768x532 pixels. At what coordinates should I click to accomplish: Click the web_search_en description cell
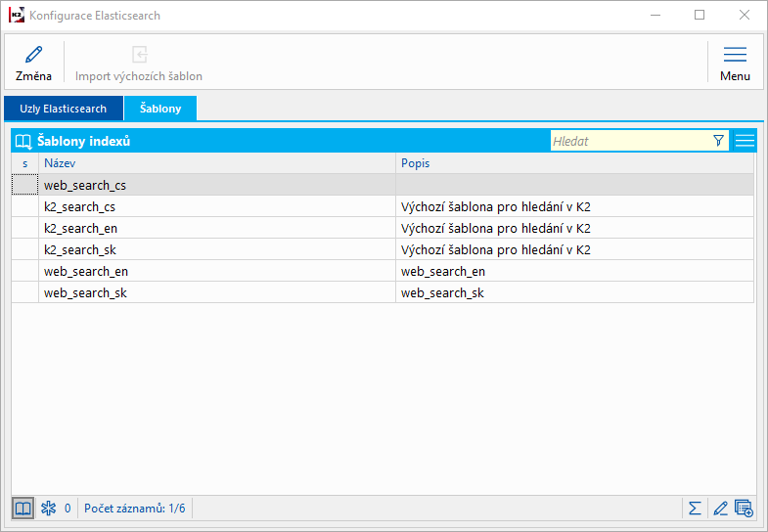pos(574,271)
